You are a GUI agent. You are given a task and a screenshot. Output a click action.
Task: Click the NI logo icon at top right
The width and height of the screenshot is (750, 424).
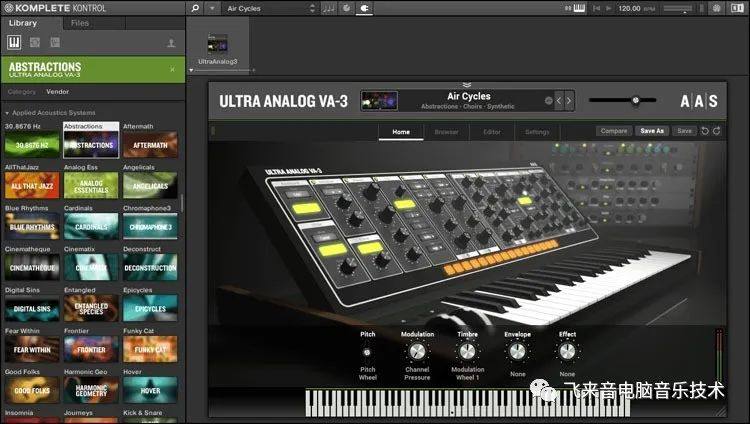(x=737, y=8)
